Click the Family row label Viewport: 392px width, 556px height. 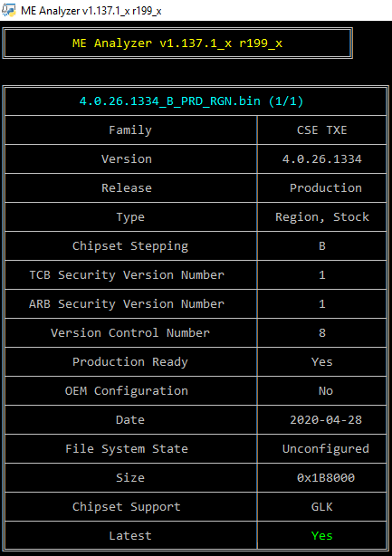point(130,130)
